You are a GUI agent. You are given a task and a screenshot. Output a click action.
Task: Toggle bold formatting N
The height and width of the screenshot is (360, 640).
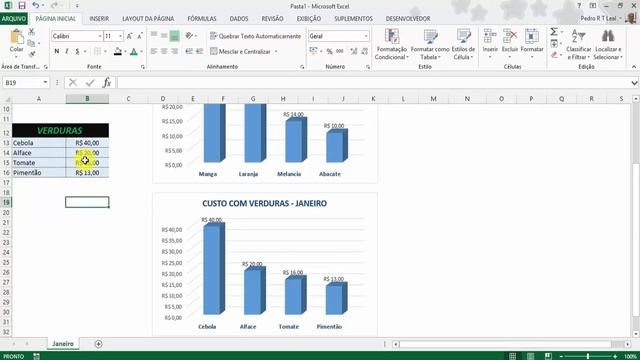click(x=56, y=51)
